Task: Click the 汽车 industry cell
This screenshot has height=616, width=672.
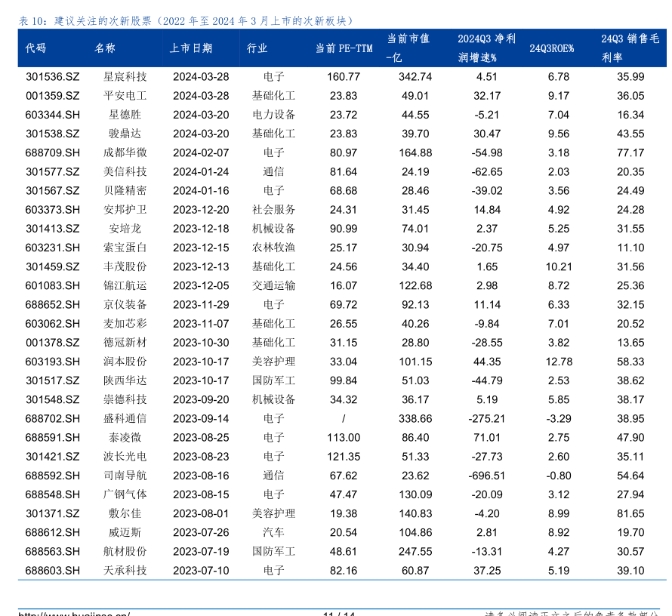Action: click(x=273, y=532)
